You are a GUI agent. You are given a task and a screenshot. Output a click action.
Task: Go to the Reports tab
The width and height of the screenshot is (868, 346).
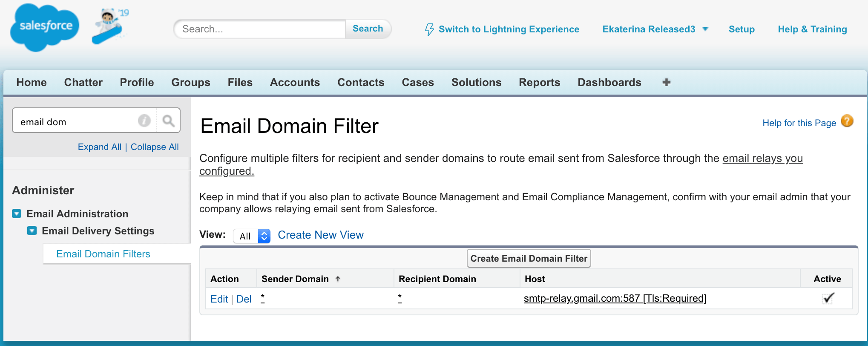(x=539, y=82)
